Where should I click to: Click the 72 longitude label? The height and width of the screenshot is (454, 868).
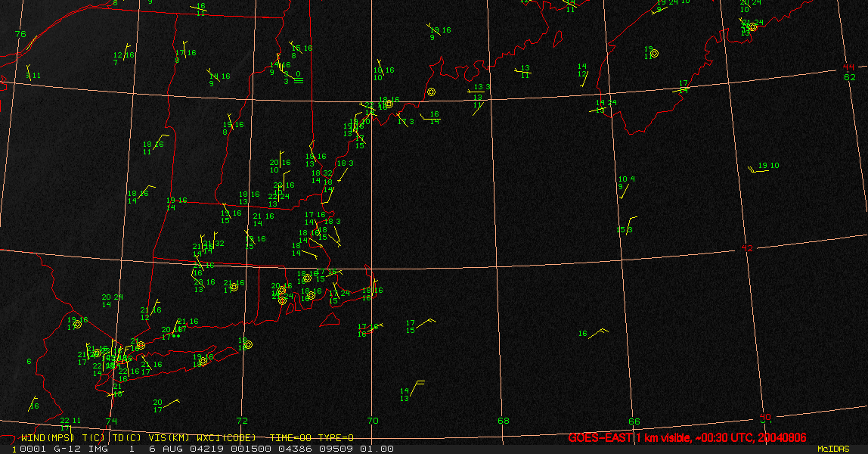pyautogui.click(x=242, y=421)
